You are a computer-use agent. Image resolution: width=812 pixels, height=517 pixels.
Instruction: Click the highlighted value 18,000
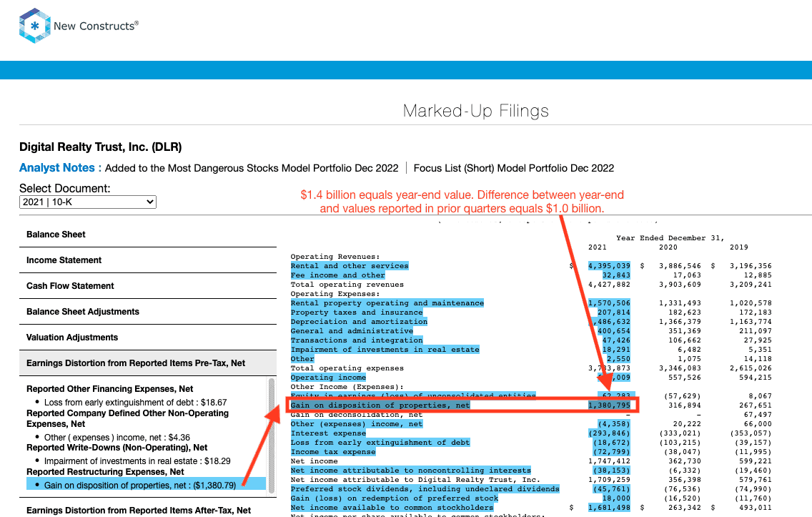click(x=616, y=498)
